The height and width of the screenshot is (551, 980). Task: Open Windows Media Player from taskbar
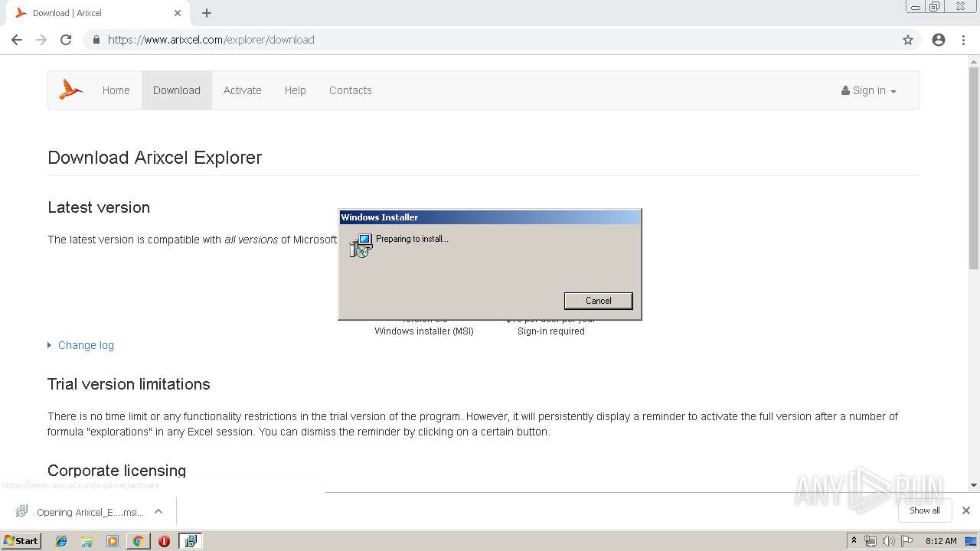point(113,541)
